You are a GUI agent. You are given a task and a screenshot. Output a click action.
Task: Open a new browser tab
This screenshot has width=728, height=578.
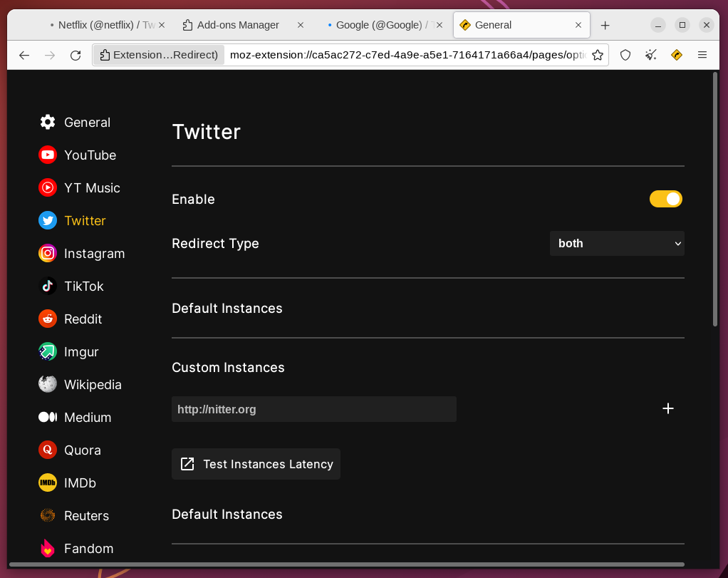tap(605, 25)
